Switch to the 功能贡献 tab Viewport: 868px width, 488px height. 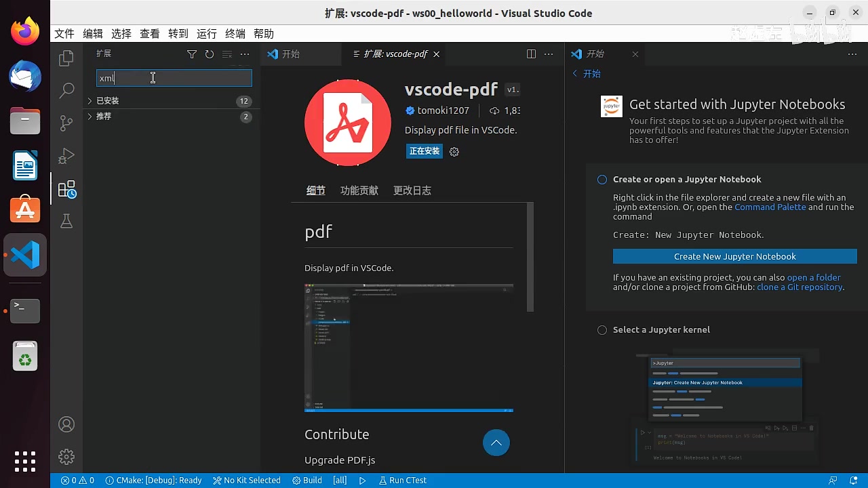click(x=359, y=190)
